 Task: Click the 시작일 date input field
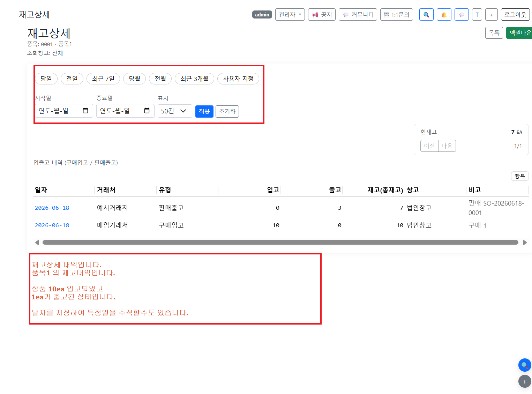point(64,111)
